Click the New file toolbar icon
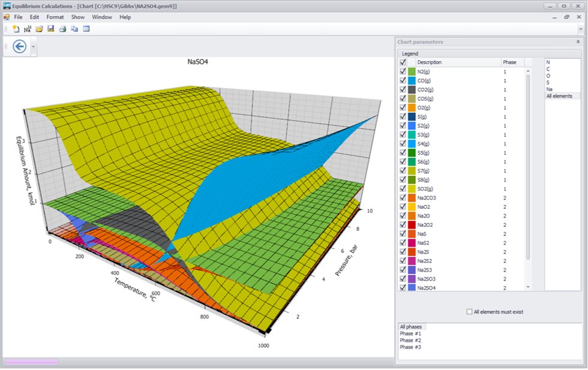This screenshot has height=370, width=588. coord(16,29)
